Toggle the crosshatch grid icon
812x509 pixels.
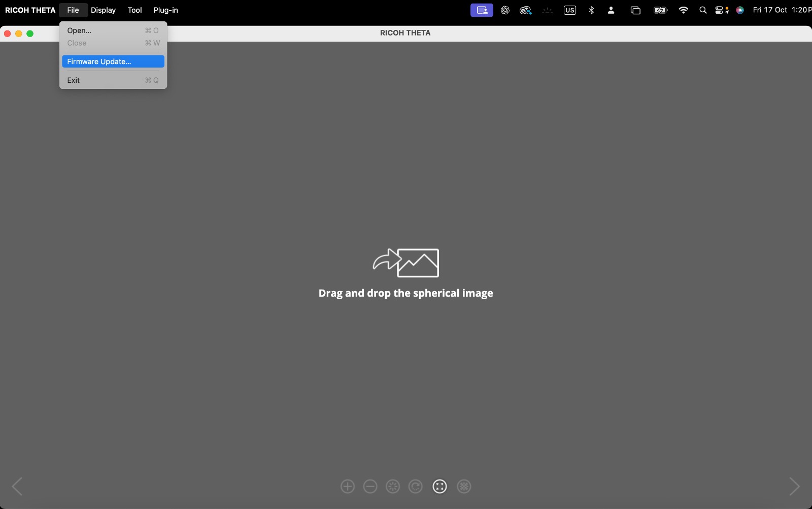pyautogui.click(x=464, y=487)
